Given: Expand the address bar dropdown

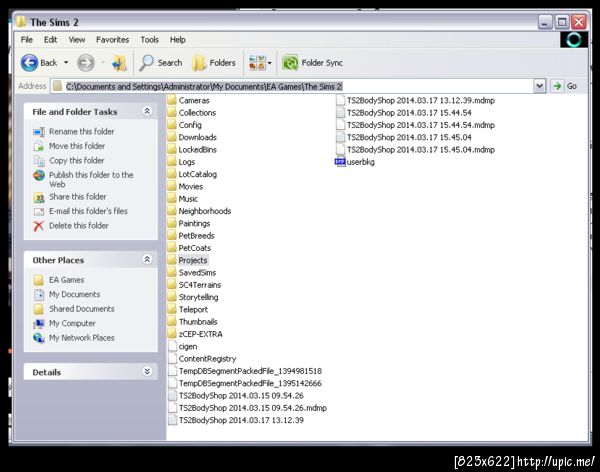Looking at the screenshot, I should coord(540,86).
